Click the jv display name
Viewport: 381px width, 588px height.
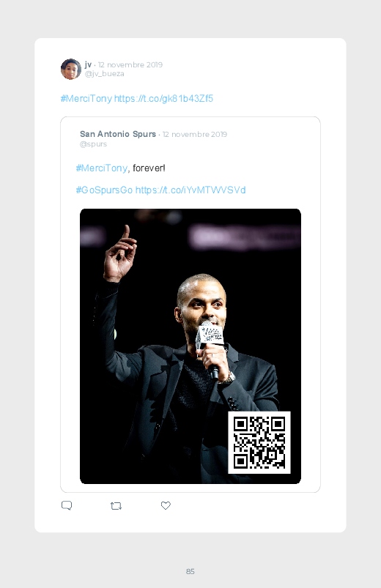coord(88,64)
